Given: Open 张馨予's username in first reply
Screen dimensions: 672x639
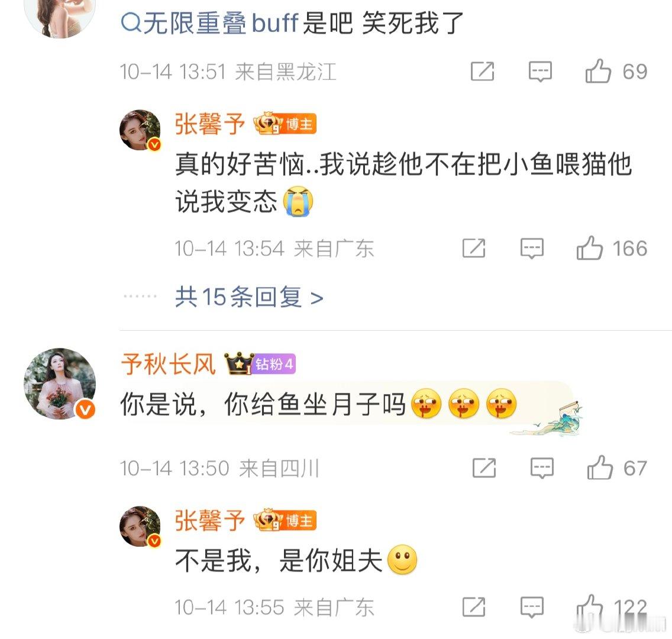Looking at the screenshot, I should point(209,124).
